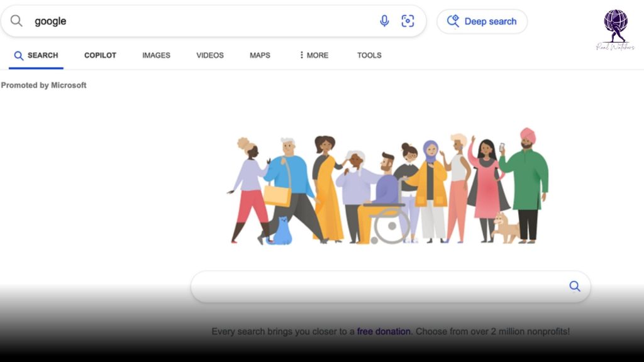
Task: Switch to the IMAGES tab
Action: click(156, 55)
